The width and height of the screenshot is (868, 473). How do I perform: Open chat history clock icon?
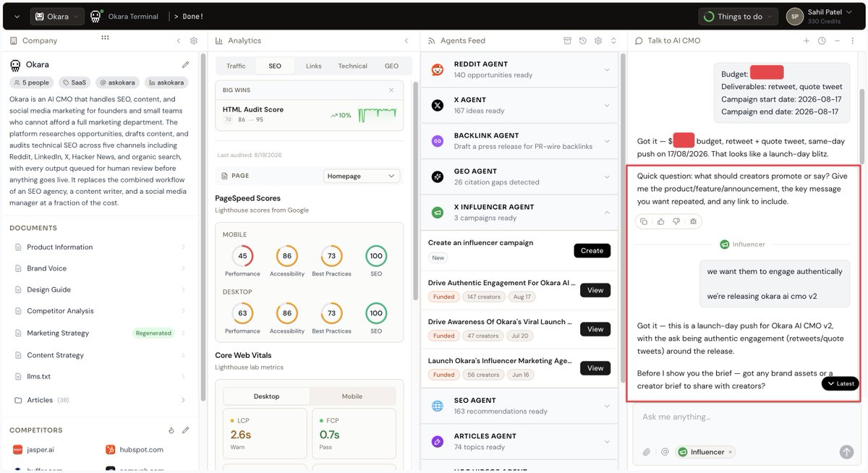click(822, 41)
